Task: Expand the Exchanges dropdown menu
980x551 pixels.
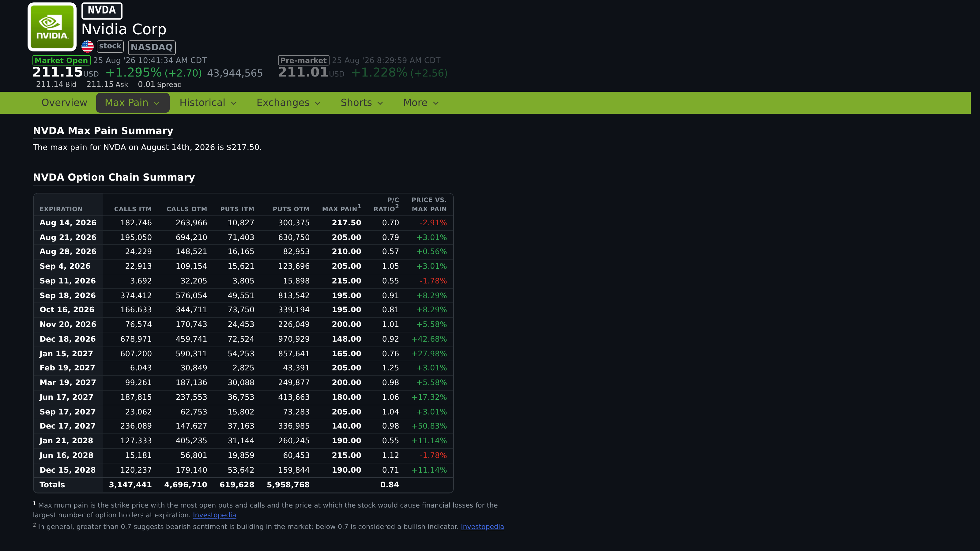Action: tap(289, 103)
